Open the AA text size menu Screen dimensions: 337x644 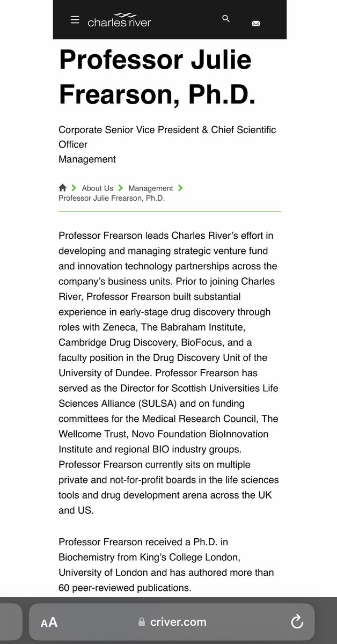click(49, 623)
